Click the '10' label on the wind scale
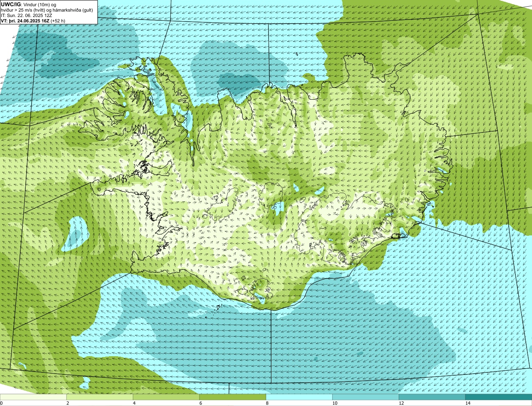Screen dimensions: 532x406 point(335,403)
